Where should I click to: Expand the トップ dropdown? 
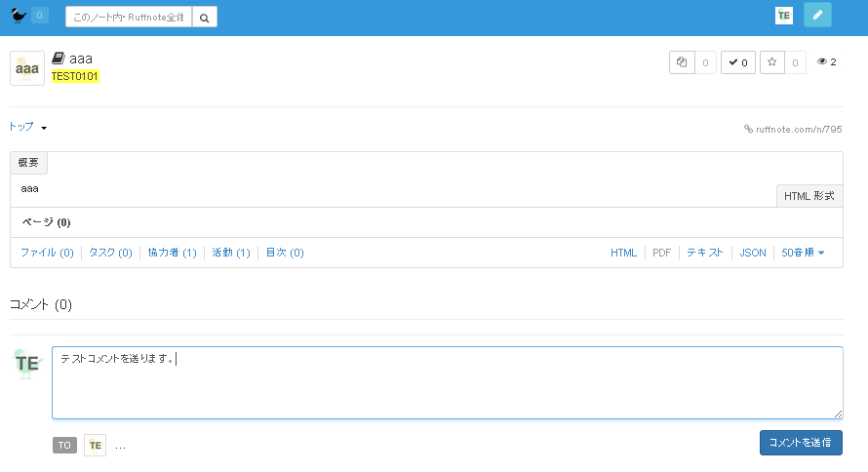click(x=27, y=127)
